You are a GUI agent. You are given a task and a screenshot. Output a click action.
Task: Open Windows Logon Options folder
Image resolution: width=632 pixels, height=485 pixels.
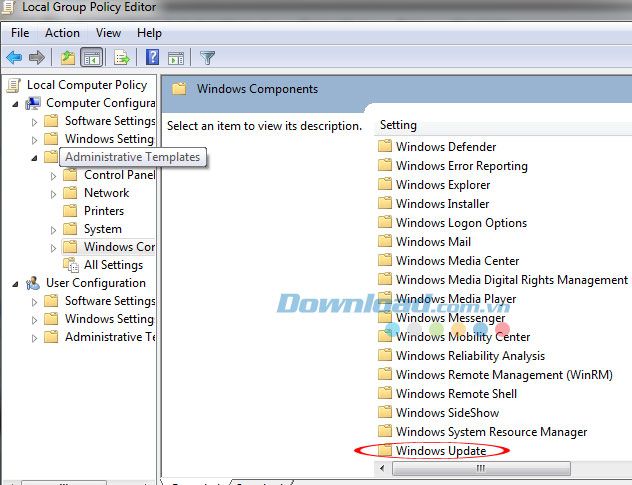click(461, 223)
